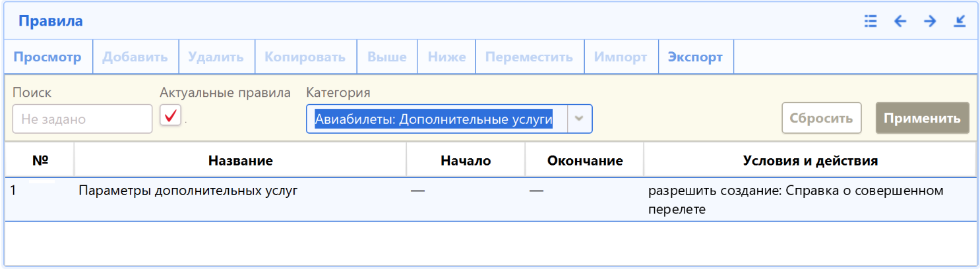
Task: Click the right arrow navigation icon
Action: [x=930, y=21]
